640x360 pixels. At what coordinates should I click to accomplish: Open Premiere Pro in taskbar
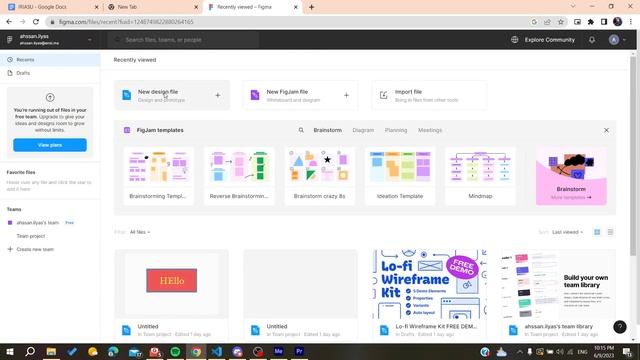point(299,351)
